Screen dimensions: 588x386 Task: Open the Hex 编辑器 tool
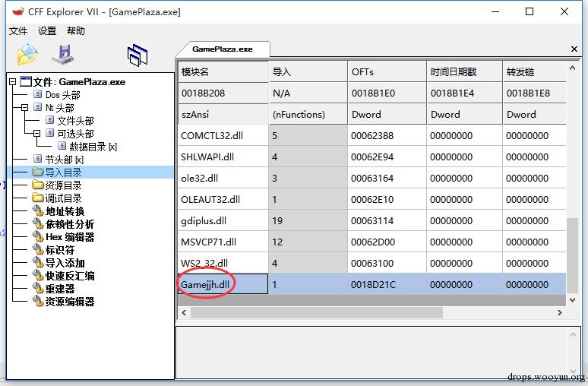(70, 237)
